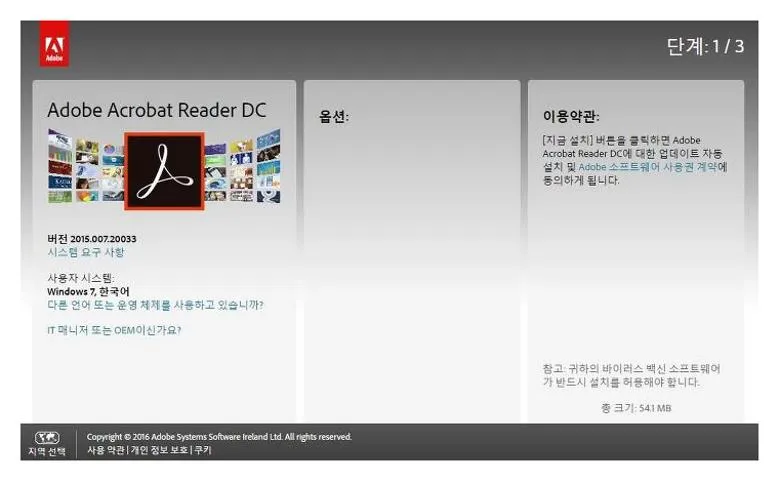Open the Adobe software license agreement link
779x481 pixels.
pos(648,167)
